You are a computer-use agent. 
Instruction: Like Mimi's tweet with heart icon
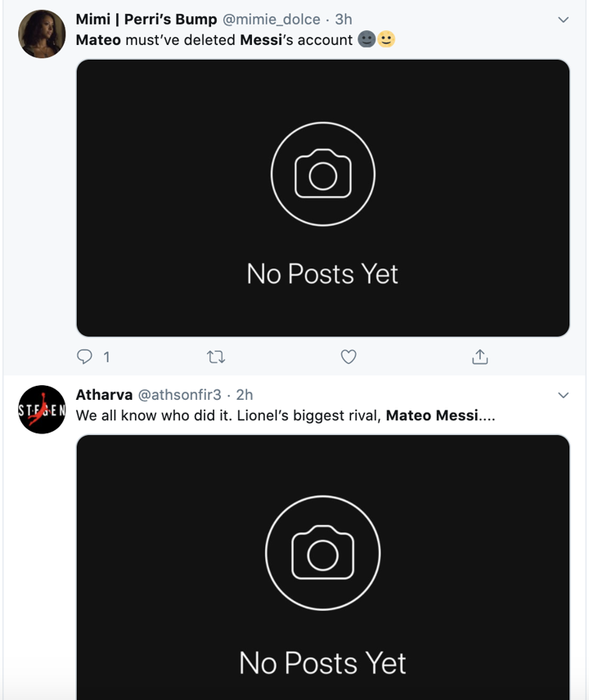point(348,357)
